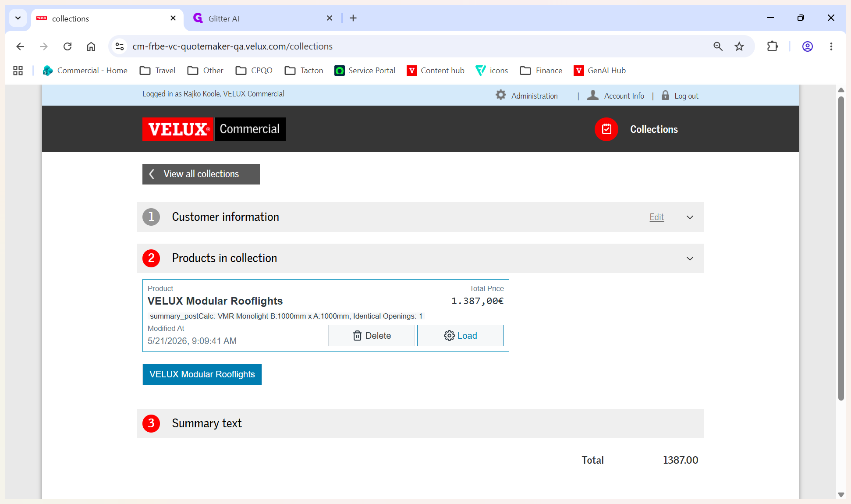This screenshot has height=504, width=851.
Task: Close the Glitter AI tab
Action: (330, 18)
